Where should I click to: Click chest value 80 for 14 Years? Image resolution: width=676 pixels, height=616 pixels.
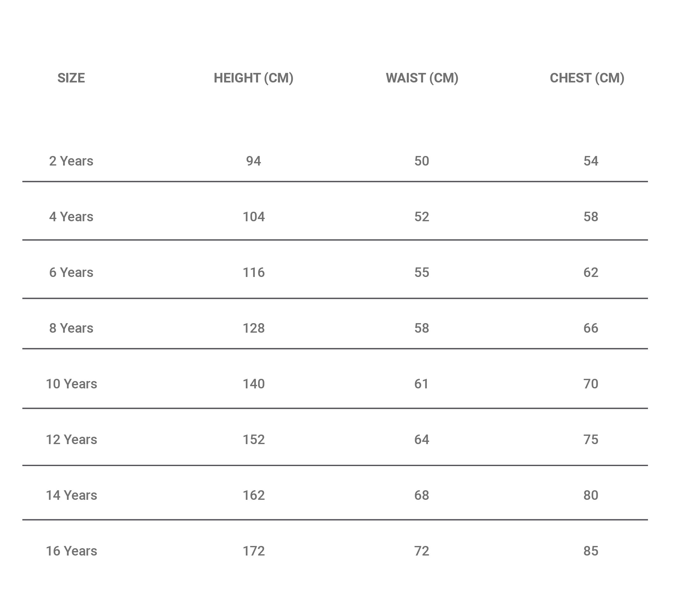click(x=591, y=495)
